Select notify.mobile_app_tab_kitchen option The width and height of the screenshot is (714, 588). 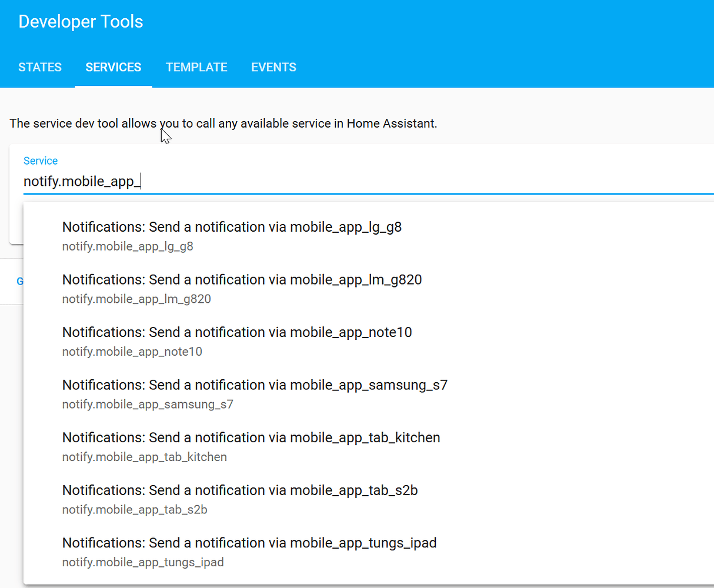tap(369, 446)
